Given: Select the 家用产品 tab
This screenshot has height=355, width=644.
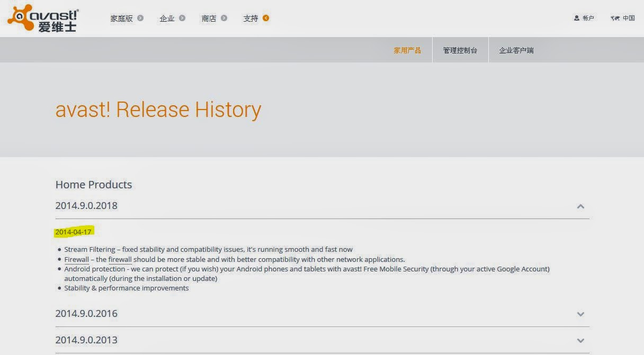Looking at the screenshot, I should 407,50.
